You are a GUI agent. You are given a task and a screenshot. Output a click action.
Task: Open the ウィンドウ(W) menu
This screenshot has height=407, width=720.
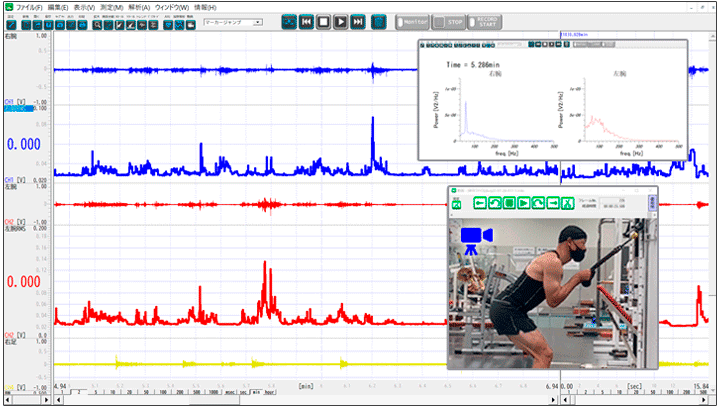172,7
